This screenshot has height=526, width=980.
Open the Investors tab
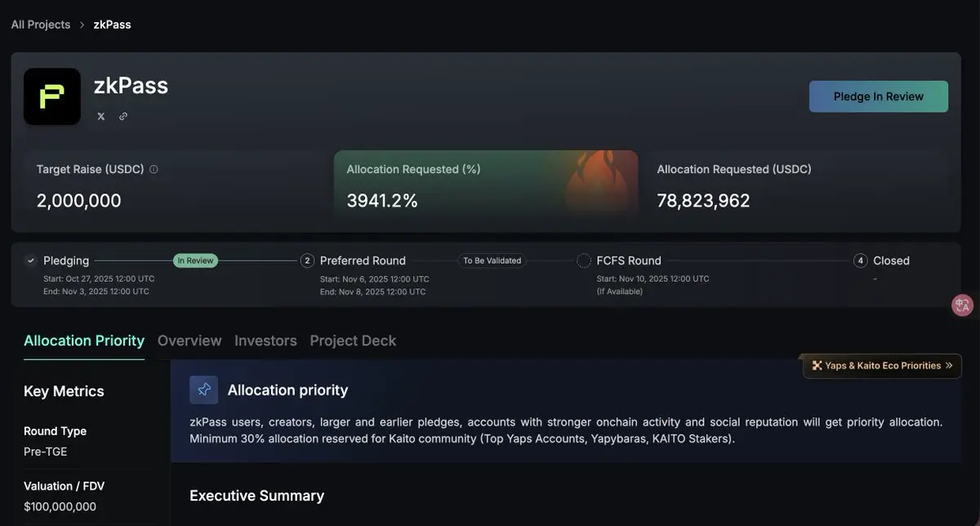tap(265, 341)
